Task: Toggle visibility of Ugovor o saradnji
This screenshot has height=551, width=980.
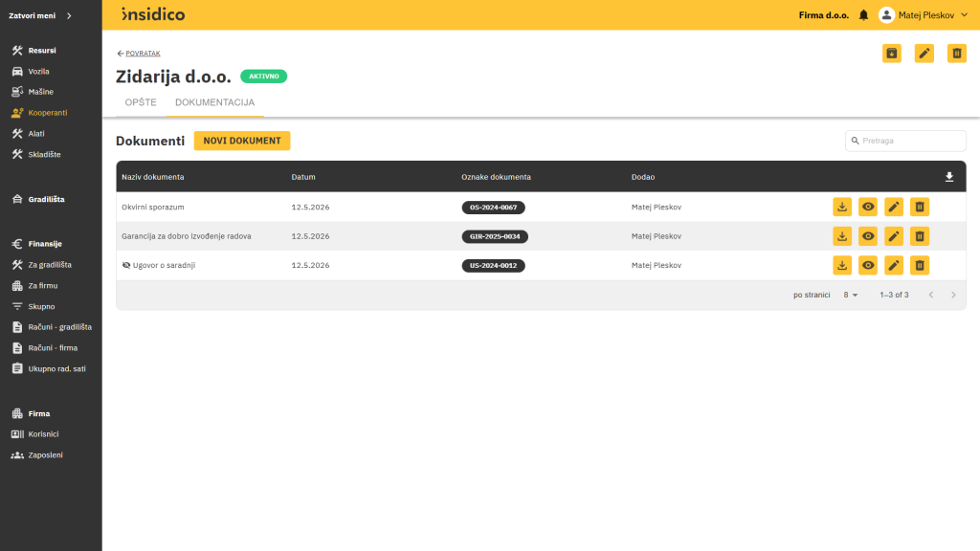Action: tap(868, 266)
